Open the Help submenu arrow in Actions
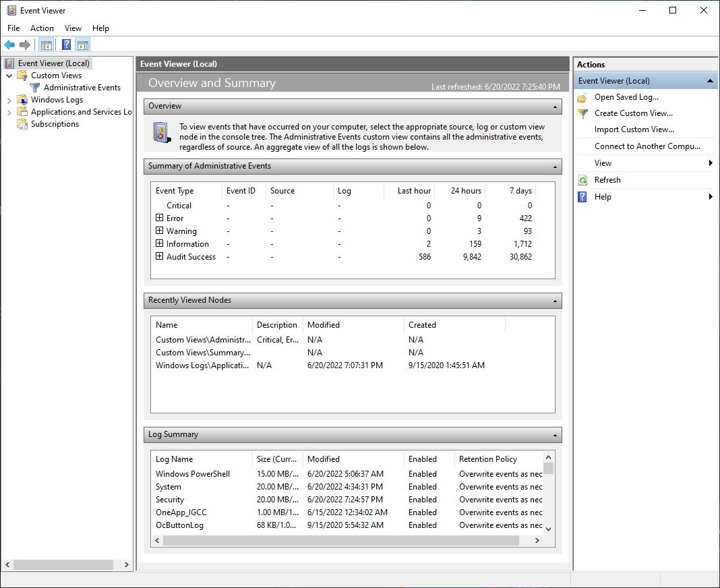The width and height of the screenshot is (720, 588). [711, 197]
